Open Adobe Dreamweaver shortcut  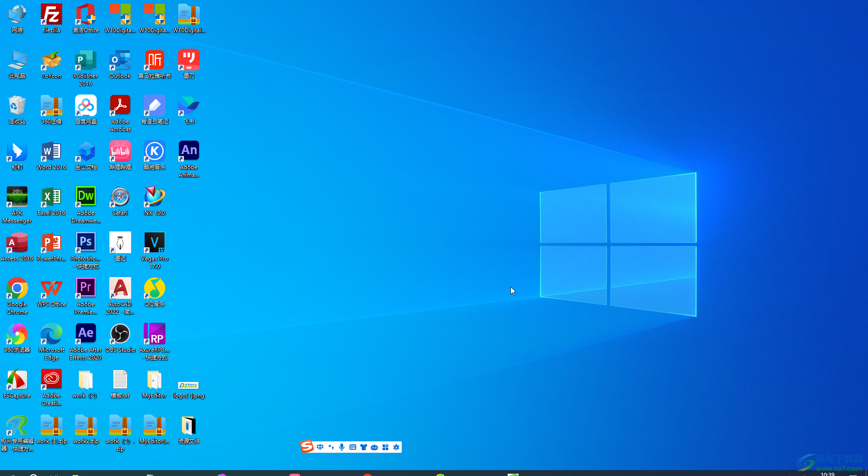(x=86, y=205)
